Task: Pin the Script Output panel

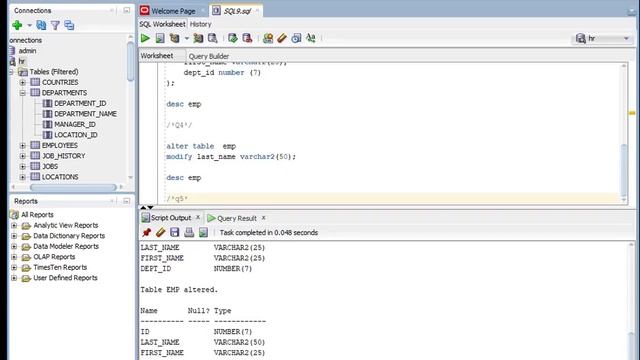Action: click(146, 233)
